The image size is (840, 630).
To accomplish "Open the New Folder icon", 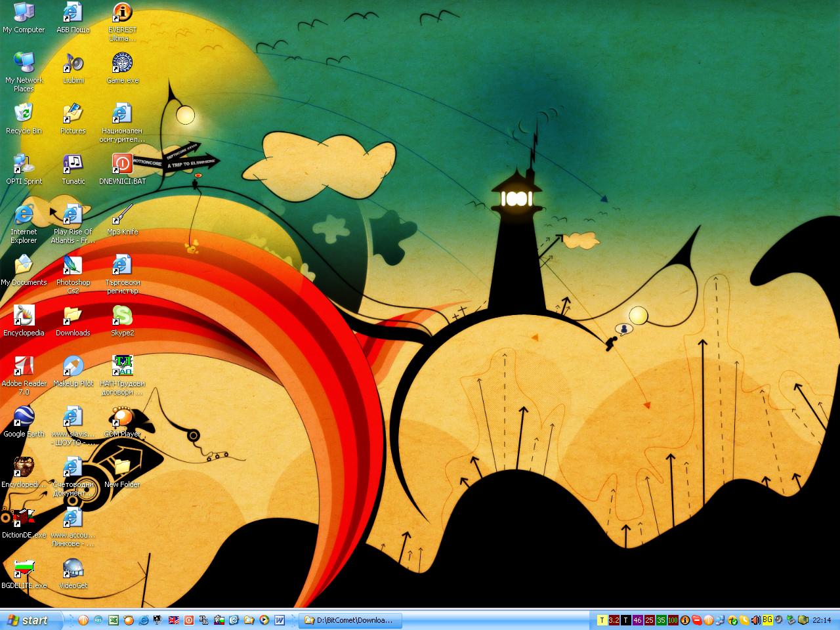I will click(x=122, y=473).
